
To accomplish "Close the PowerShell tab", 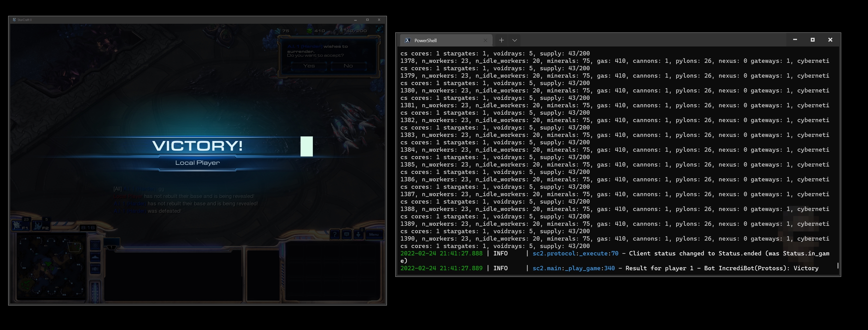I will point(485,40).
